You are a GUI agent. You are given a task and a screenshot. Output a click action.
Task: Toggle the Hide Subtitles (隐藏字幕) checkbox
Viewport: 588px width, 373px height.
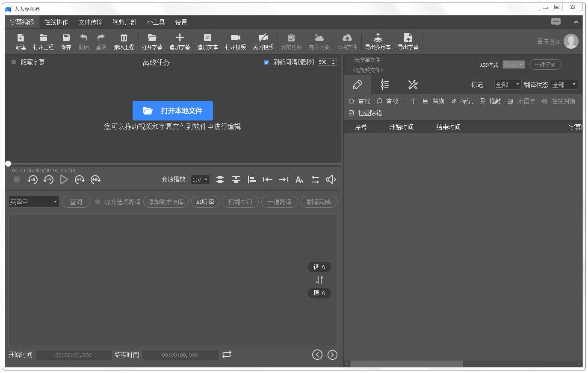coord(14,62)
